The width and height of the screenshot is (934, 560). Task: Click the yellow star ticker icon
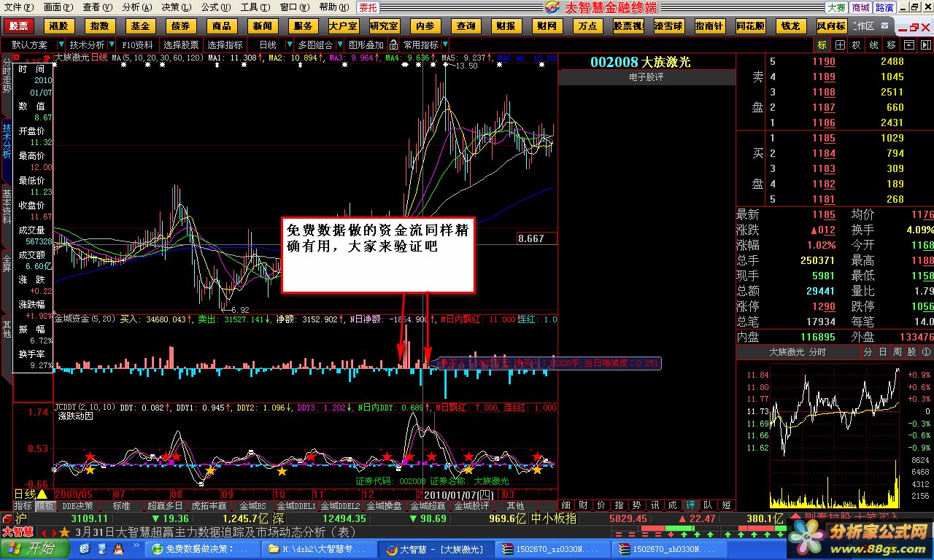65,532
